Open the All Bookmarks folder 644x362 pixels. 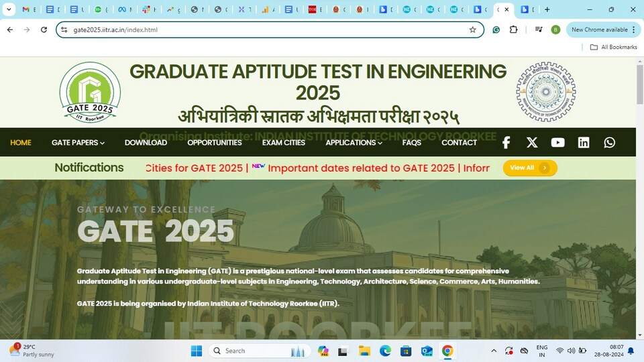point(614,47)
